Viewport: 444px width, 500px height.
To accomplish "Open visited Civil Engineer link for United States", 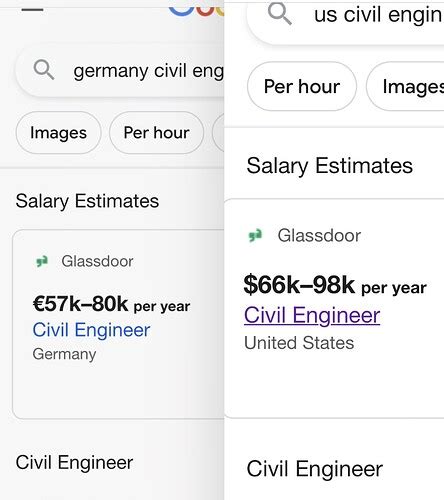I will coord(312,315).
